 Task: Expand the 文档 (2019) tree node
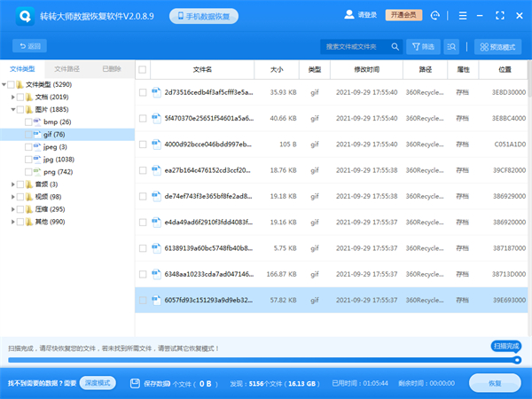(x=13, y=97)
